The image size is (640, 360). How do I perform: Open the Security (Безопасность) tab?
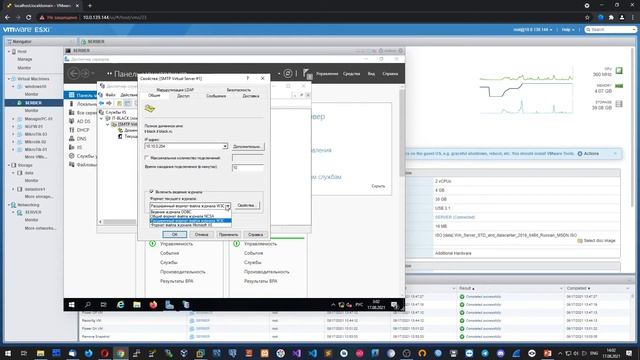(x=239, y=90)
